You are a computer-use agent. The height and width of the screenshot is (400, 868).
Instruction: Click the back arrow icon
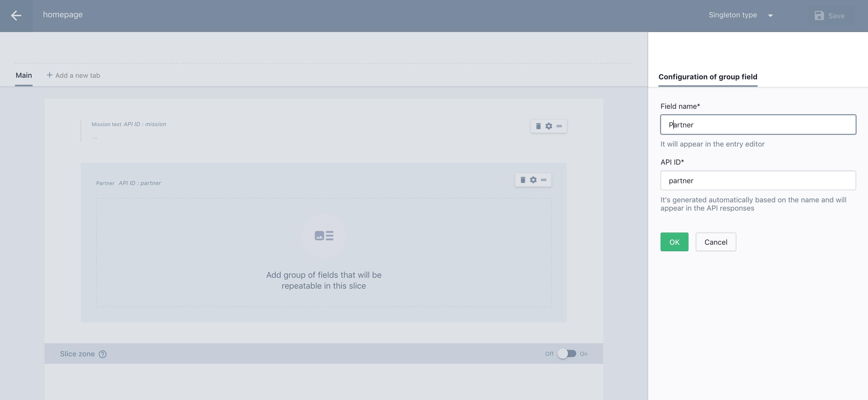click(16, 15)
